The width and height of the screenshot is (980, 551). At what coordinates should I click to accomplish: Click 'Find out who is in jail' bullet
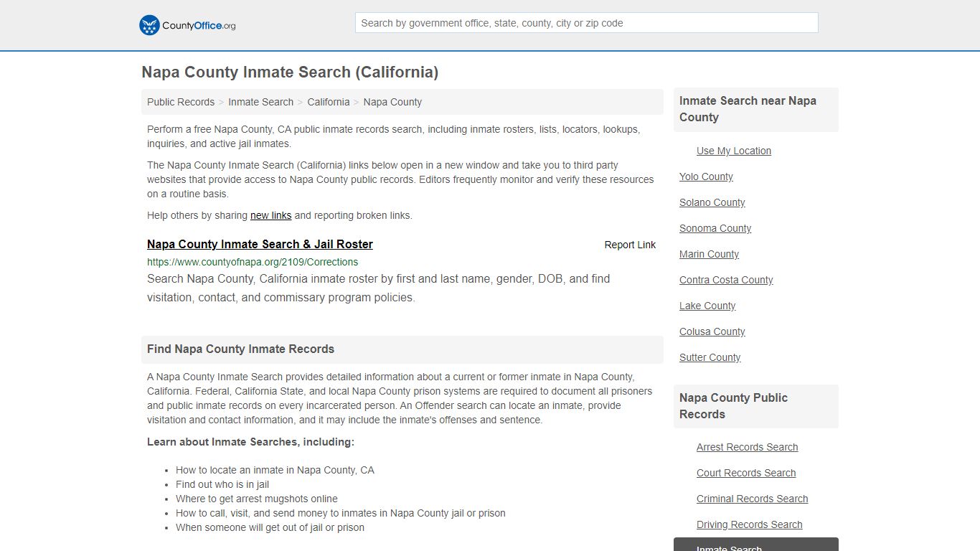click(x=222, y=484)
